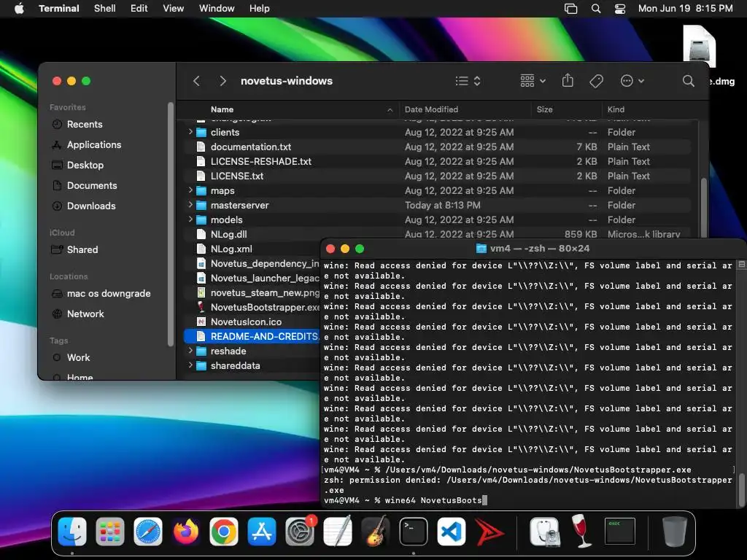Go forward in the Finder window

point(222,81)
